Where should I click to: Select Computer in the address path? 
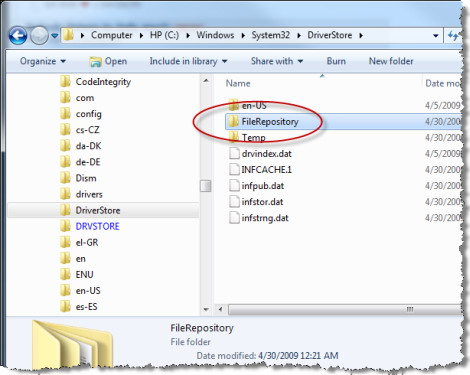coord(111,35)
